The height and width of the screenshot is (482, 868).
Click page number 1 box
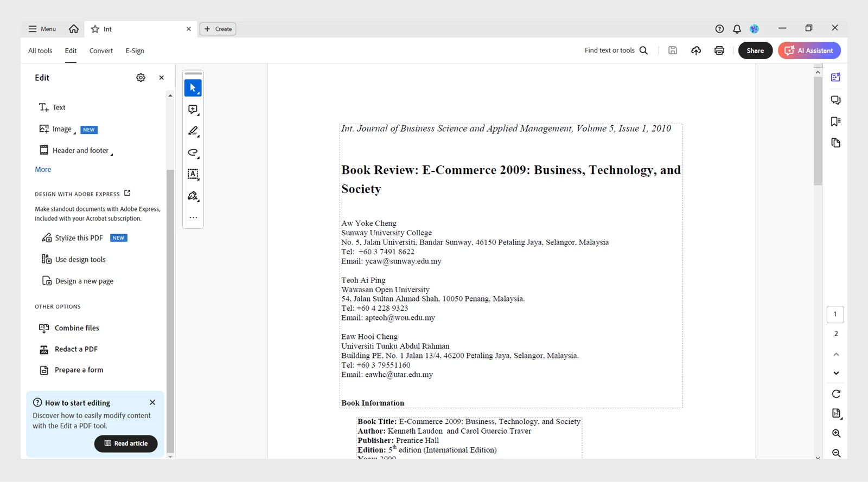click(835, 314)
